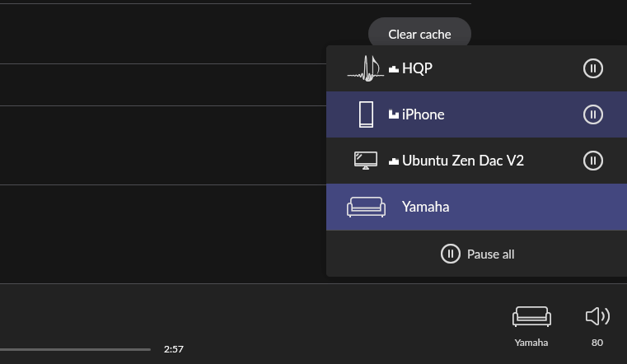The width and height of the screenshot is (627, 364).
Task: Click the HQP waveform note icon
Action: (365, 68)
